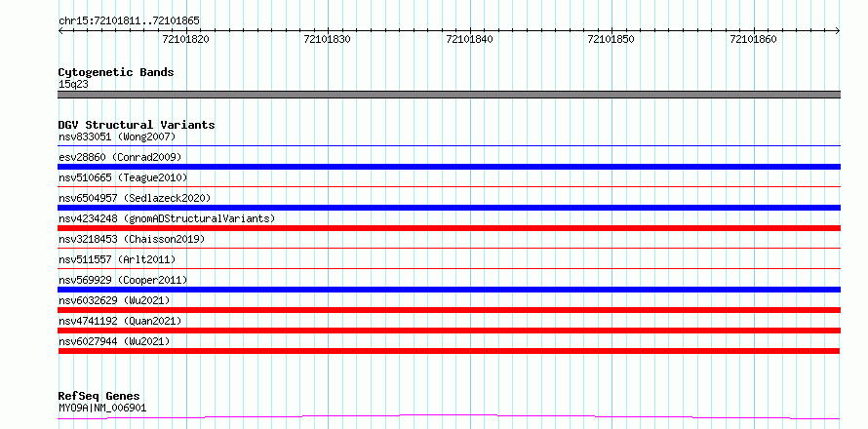
Task: Select the MYO9A|NM_006901 gene label
Action: coord(102,409)
